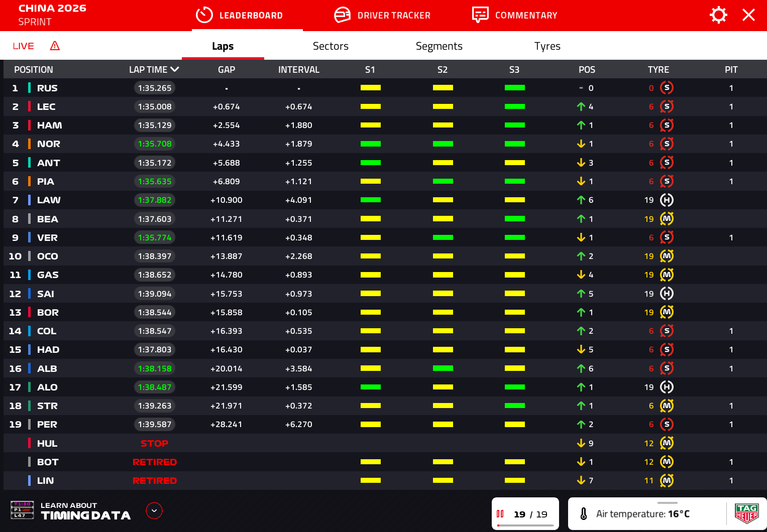The width and height of the screenshot is (767, 532).
Task: Click the drag handle above air temperature
Action: [x=668, y=502]
